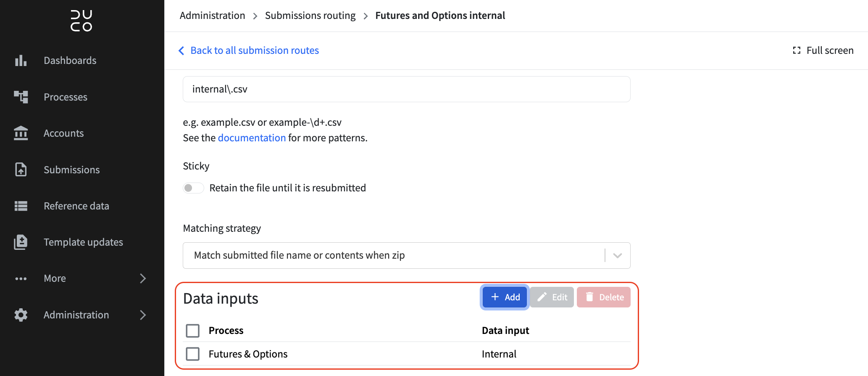868x376 pixels.
Task: Go to Accounts in sidebar
Action: point(64,133)
